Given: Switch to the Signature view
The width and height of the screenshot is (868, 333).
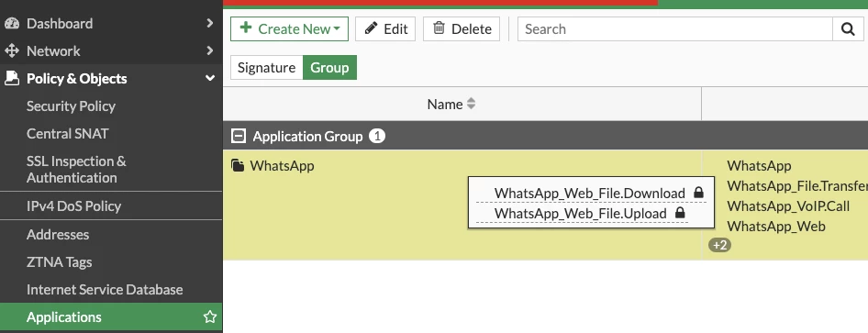Looking at the screenshot, I should (x=266, y=68).
